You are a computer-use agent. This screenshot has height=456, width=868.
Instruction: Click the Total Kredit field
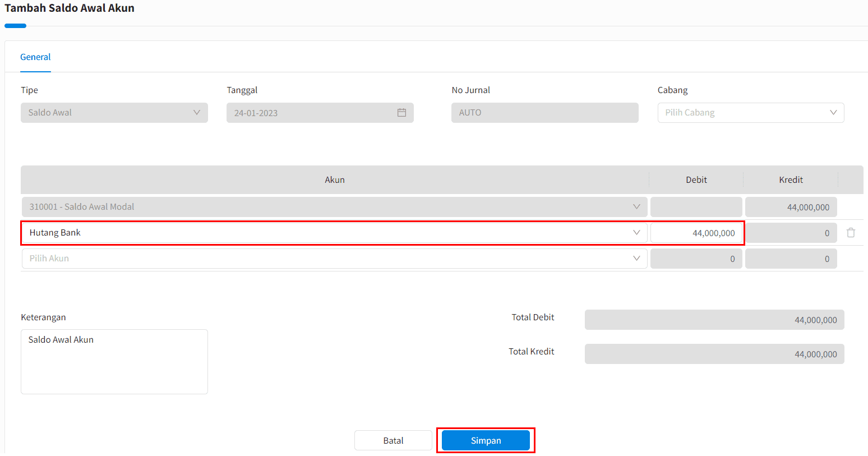(714, 354)
